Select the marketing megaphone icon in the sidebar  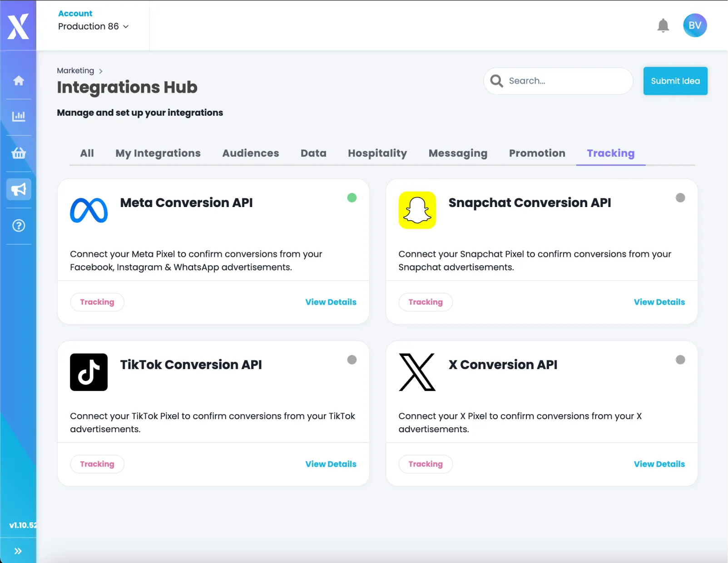[x=19, y=189]
